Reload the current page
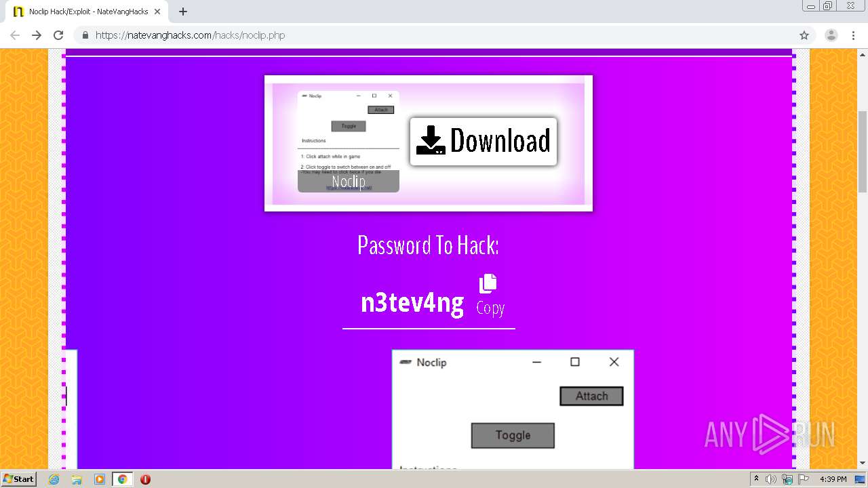This screenshot has height=488, width=868. [58, 35]
